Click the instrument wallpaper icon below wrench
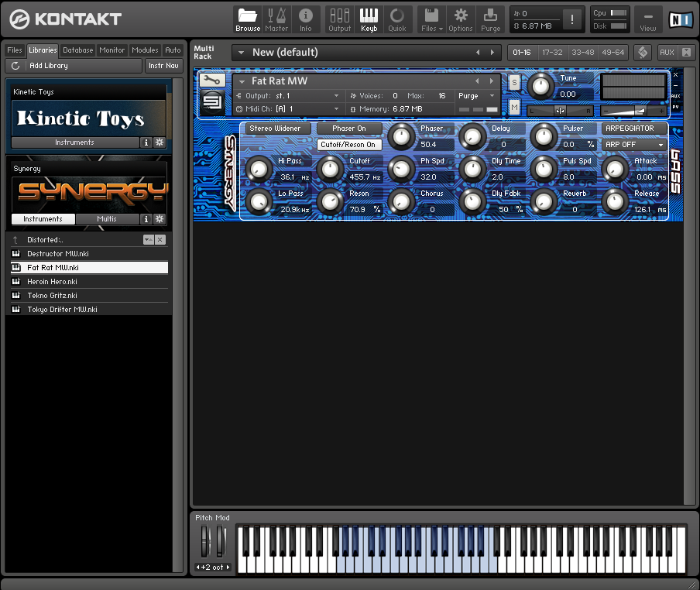 [212, 101]
